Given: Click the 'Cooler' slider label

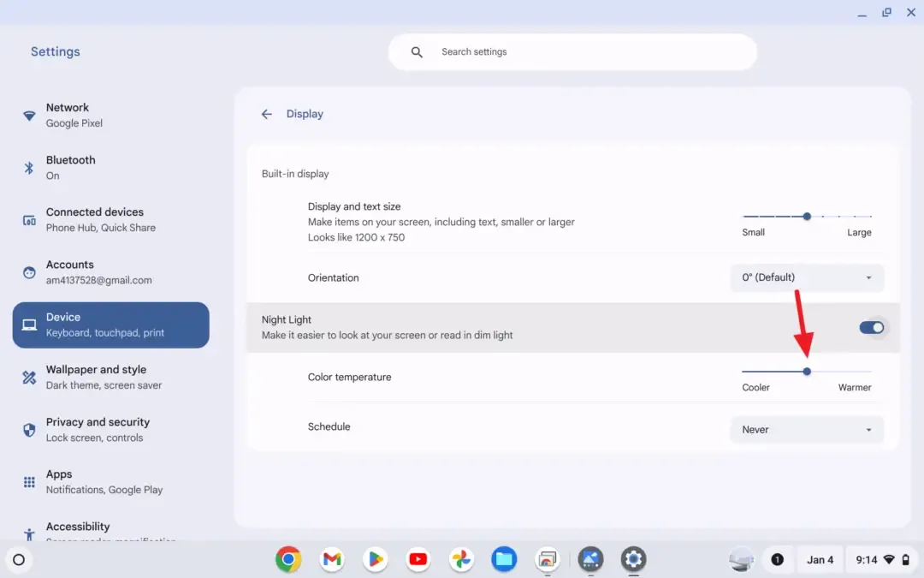Looking at the screenshot, I should pyautogui.click(x=755, y=388).
